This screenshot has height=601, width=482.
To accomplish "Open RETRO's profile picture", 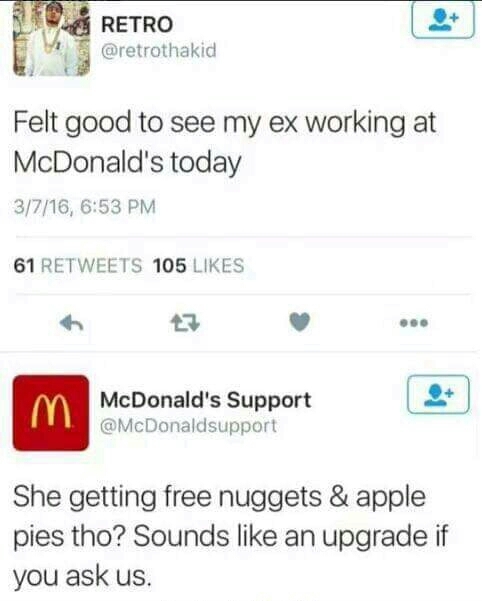I will pyautogui.click(x=51, y=38).
